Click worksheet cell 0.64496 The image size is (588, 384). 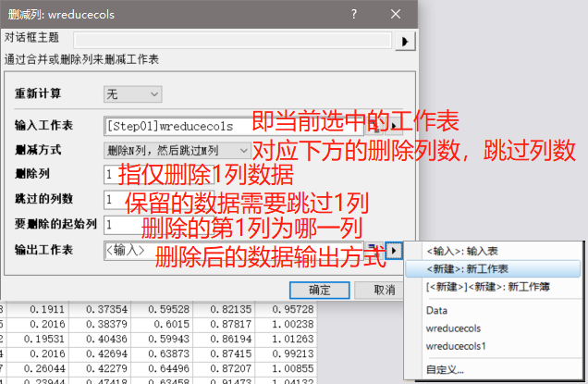point(162,368)
